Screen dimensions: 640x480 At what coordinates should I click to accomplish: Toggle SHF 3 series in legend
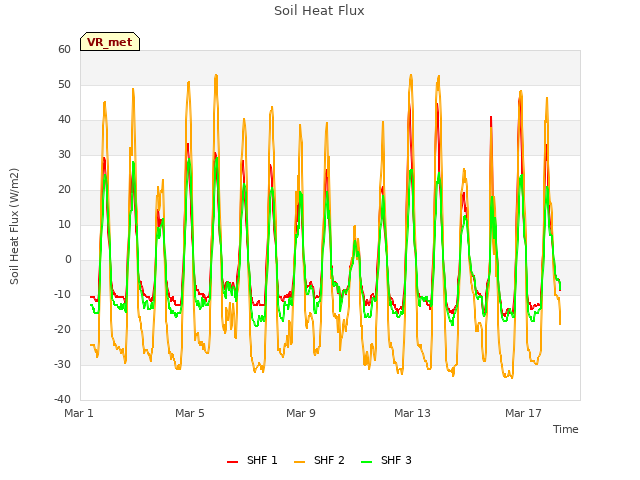tap(387, 460)
